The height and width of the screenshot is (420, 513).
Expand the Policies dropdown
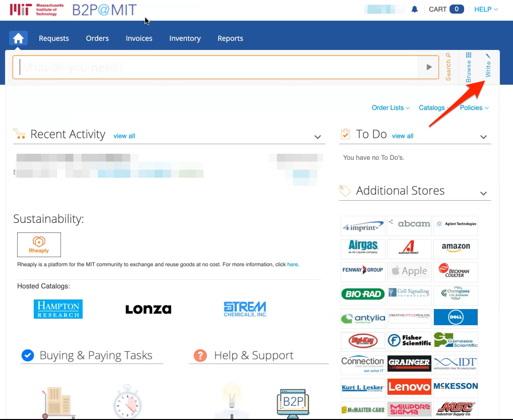coord(474,108)
